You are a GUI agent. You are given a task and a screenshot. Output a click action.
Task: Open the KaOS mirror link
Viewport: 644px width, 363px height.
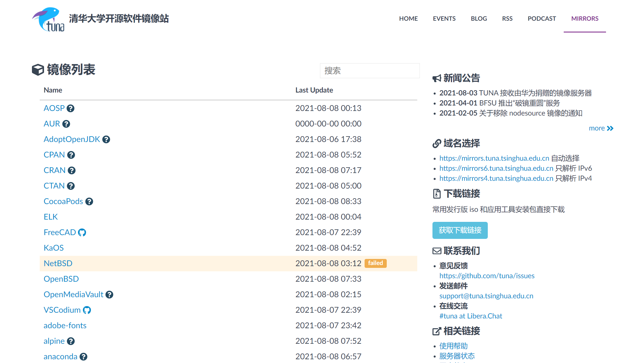coord(54,248)
